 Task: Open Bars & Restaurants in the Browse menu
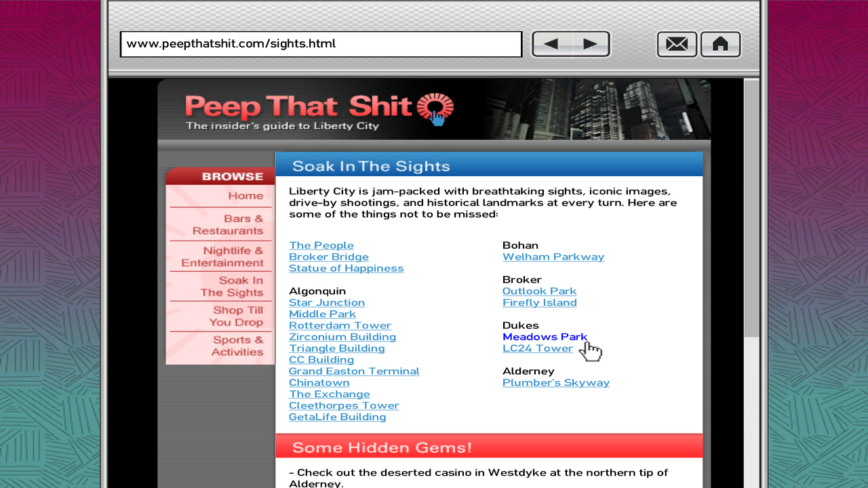(228, 224)
